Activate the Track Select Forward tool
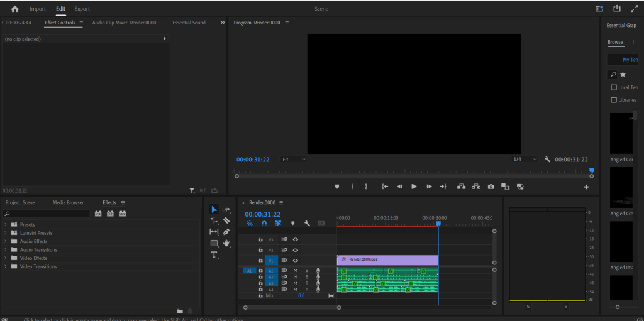This screenshot has height=321, width=644. click(226, 209)
